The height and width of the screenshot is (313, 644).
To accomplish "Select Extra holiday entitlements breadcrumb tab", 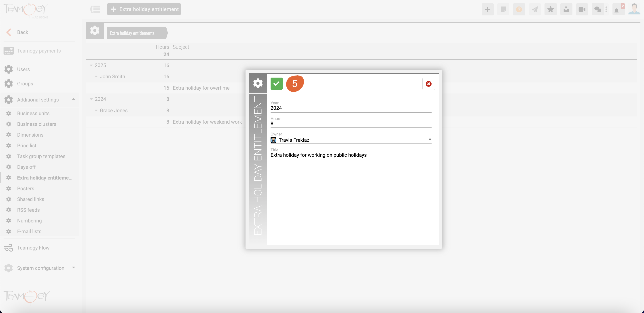I will (137, 33).
